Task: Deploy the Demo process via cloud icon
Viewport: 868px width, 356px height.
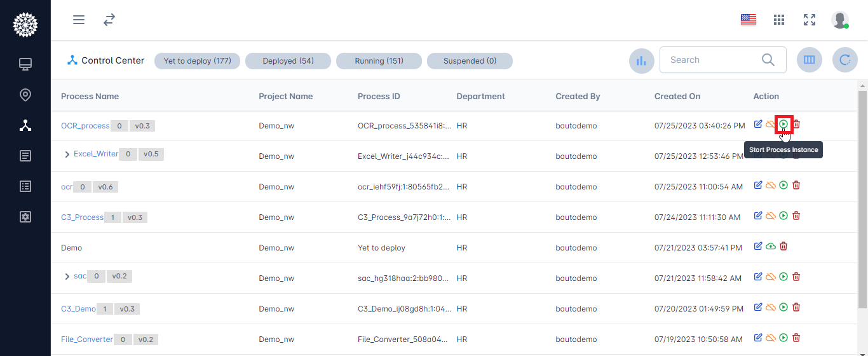Action: click(771, 246)
